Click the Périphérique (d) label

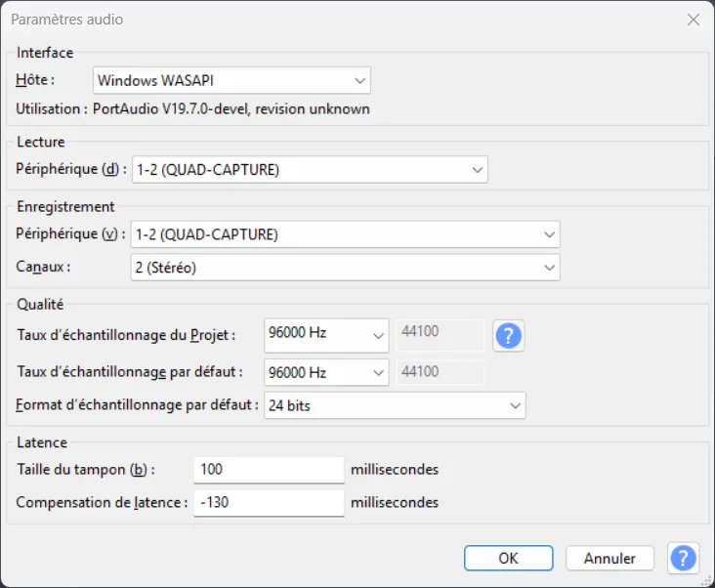(x=71, y=169)
